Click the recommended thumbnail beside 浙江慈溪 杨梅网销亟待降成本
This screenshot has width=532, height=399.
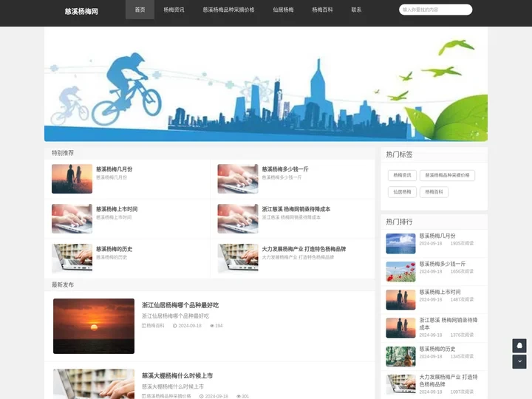click(238, 219)
